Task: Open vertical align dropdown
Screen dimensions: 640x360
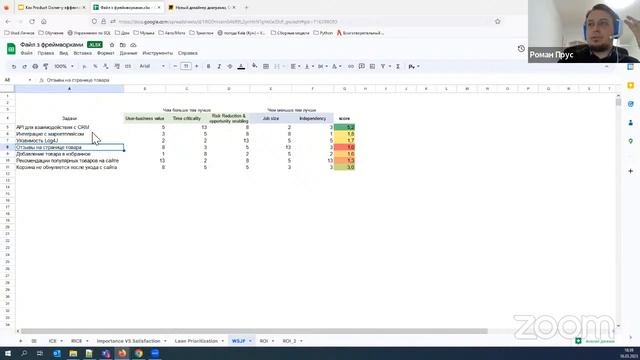Action: click(309, 67)
